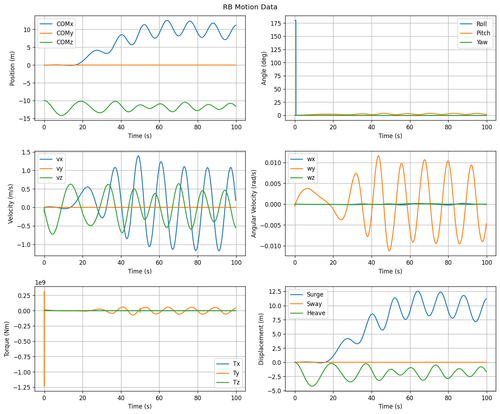The image size is (500, 414).
Task: Click the orange line sample beside Pitch
Action: click(466, 33)
